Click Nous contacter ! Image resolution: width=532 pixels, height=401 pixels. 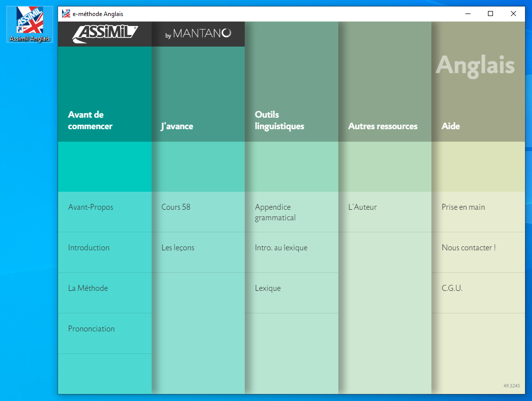coord(468,248)
